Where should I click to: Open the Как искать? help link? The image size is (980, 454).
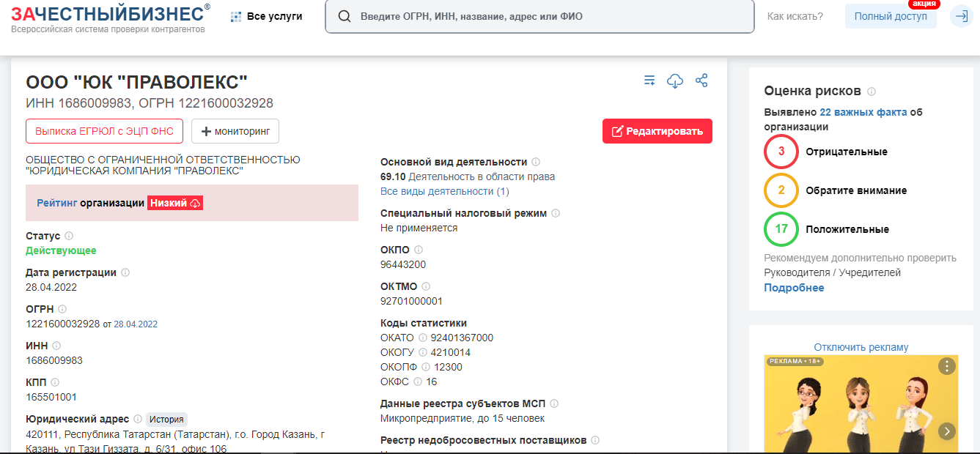(795, 16)
